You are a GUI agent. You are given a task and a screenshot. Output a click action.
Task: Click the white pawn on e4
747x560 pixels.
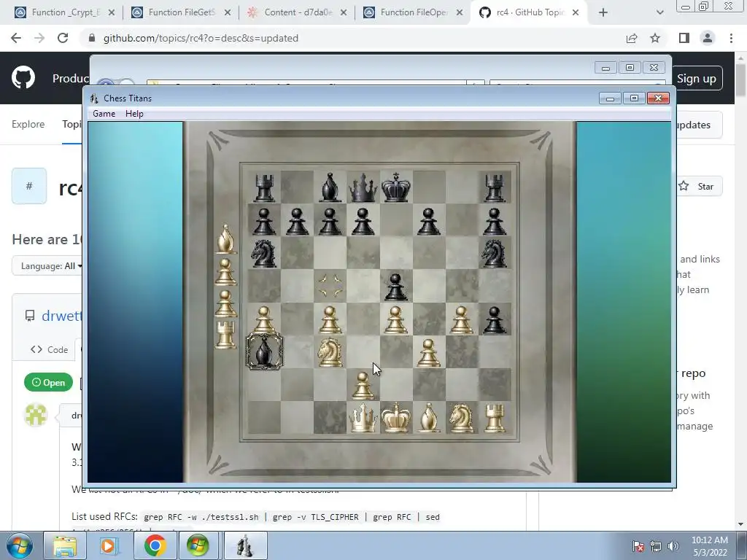[396, 319]
